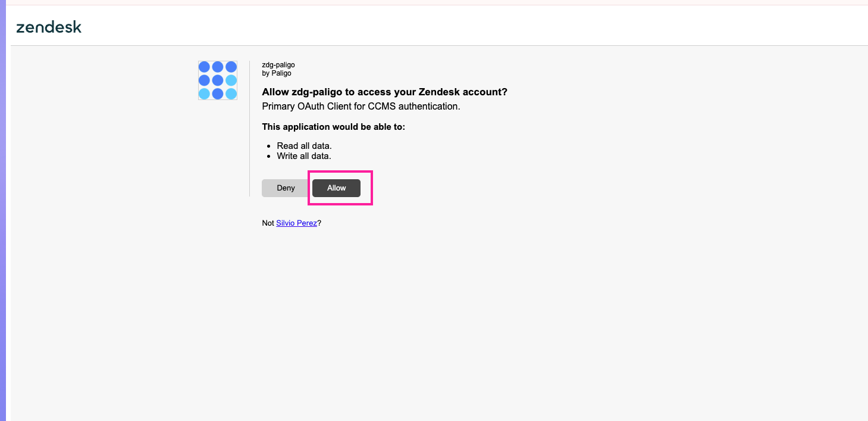Select the authorization question heading
The image size is (868, 421).
point(384,92)
